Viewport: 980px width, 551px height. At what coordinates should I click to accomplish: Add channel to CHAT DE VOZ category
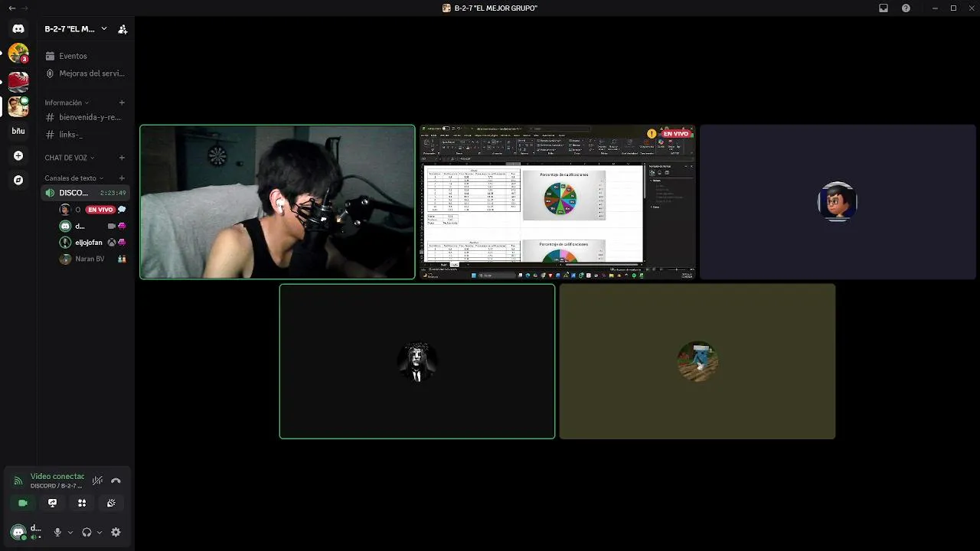(122, 158)
